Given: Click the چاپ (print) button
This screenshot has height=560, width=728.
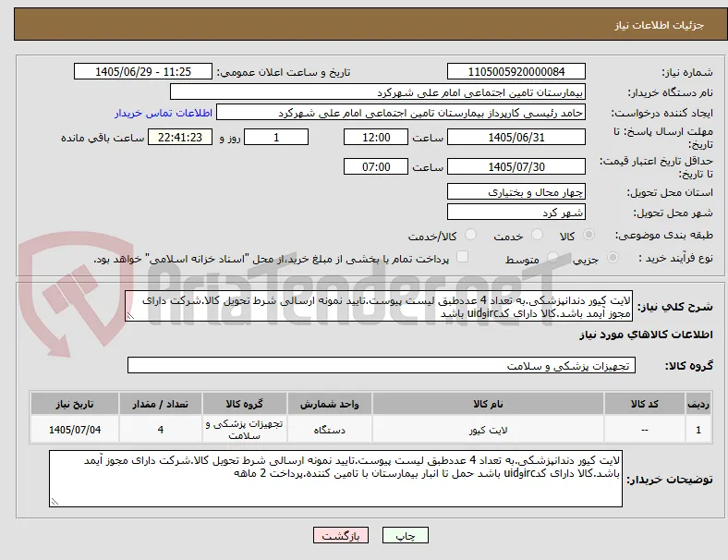Looking at the screenshot, I should pos(405,535).
